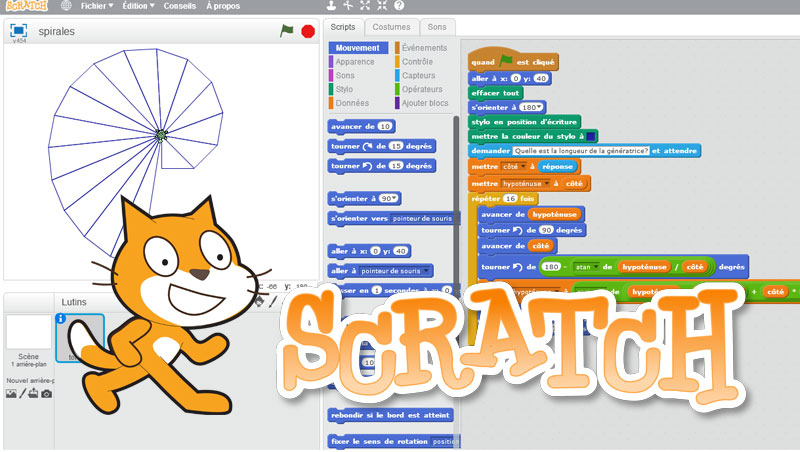Viewport: 800px width, 452px height.
Task: Click the Lutins panel header
Action: [74, 302]
